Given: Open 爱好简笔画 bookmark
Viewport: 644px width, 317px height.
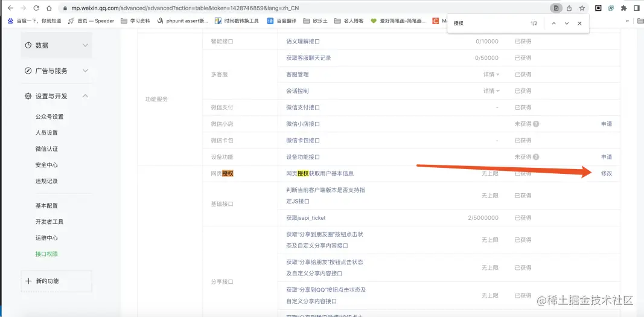Looking at the screenshot, I should tap(398, 21).
